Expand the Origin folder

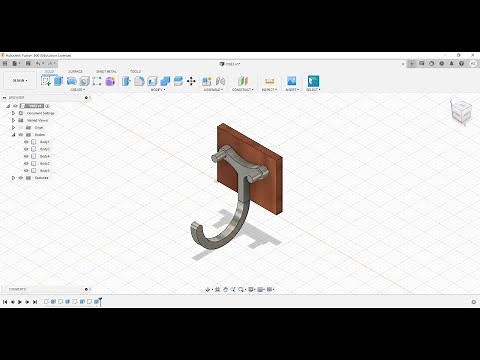tap(13, 128)
